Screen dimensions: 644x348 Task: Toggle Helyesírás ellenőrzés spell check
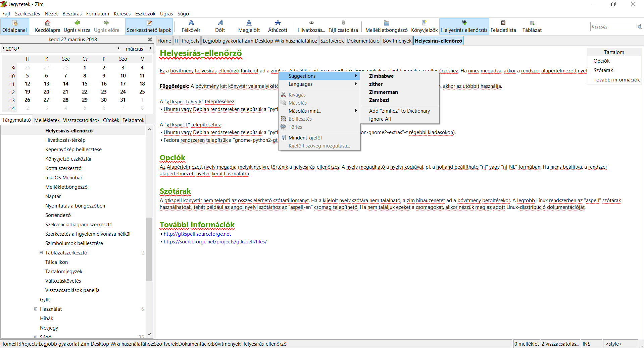click(x=464, y=26)
